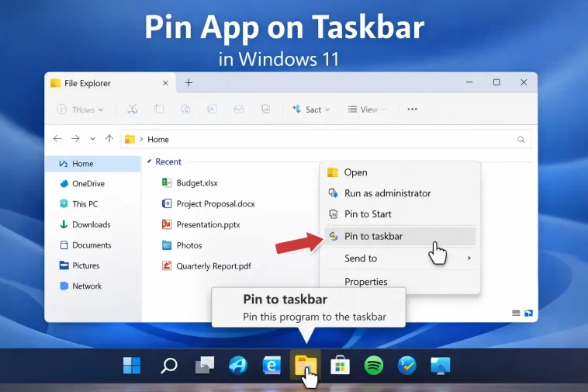This screenshot has height=392, width=588.
Task: Open recent locations chevron dropdown
Action: pyautogui.click(x=92, y=139)
